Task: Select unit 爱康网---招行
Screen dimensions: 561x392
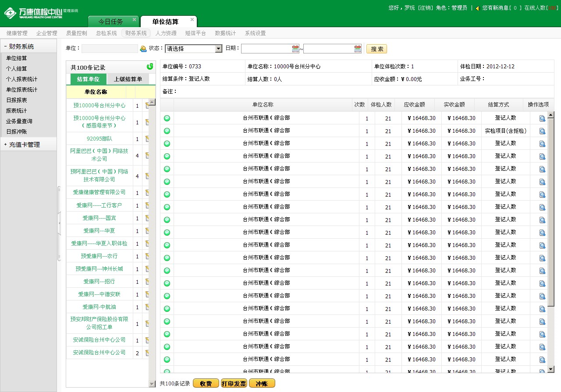Action: 99,282
